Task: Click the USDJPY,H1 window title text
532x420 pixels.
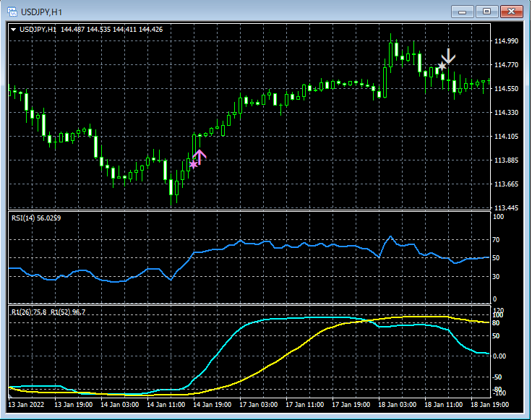Action: (x=41, y=12)
